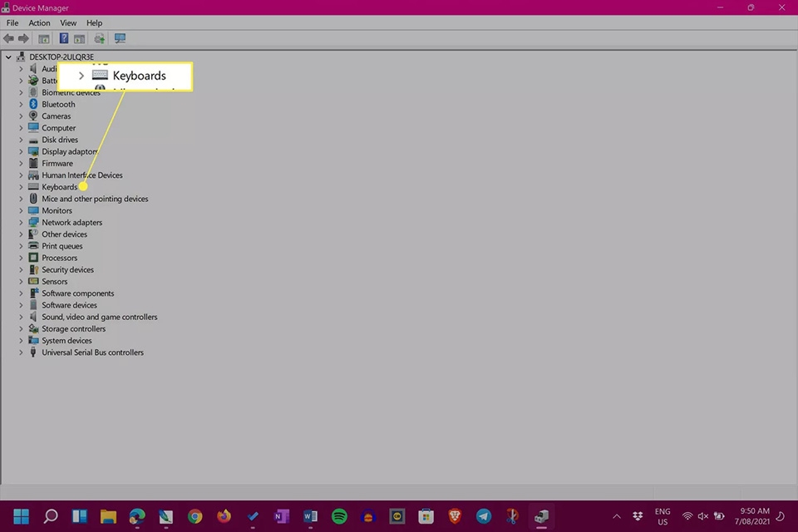Open Spotify from the taskbar

339,517
